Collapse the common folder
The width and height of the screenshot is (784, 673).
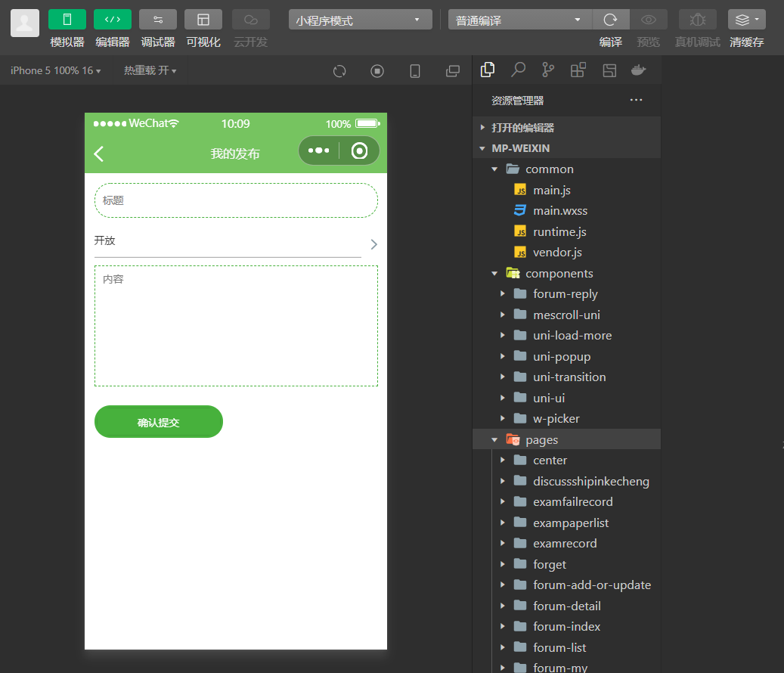[566, 169]
